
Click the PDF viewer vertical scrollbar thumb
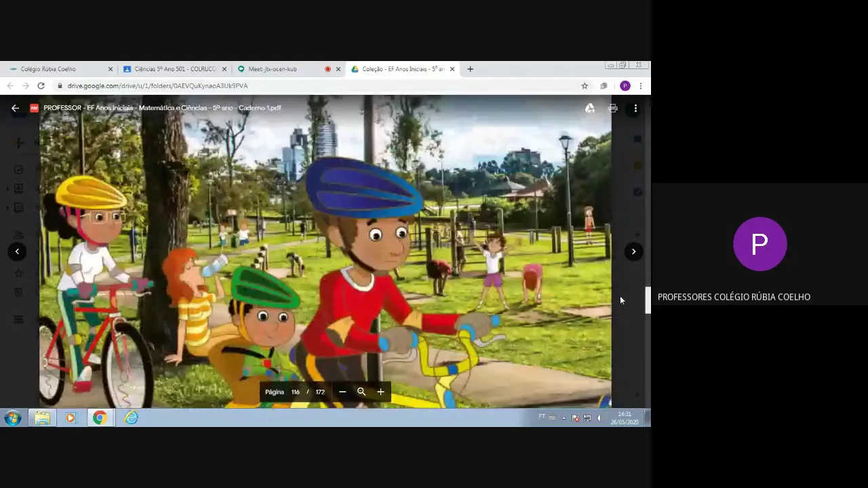[x=648, y=301]
